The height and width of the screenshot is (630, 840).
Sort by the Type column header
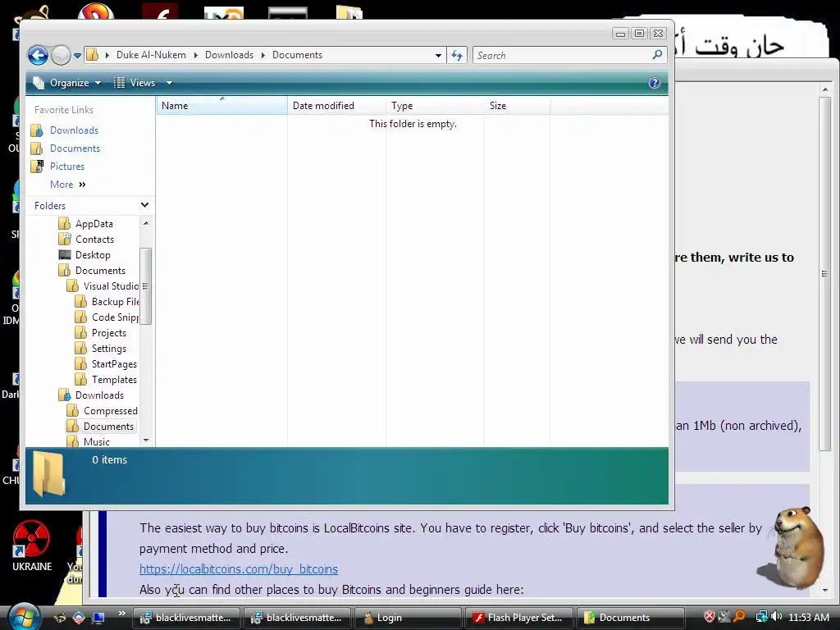tap(435, 106)
